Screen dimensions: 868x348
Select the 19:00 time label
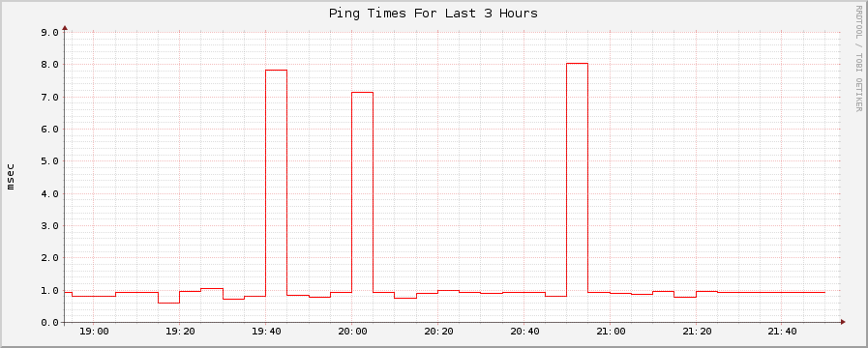click(94, 332)
